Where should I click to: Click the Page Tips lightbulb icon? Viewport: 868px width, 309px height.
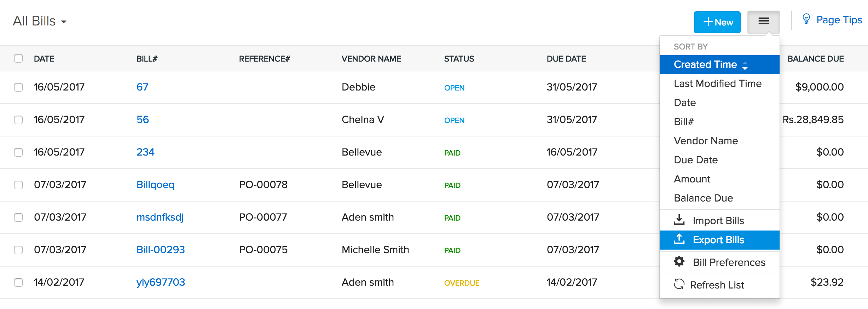pos(806,19)
